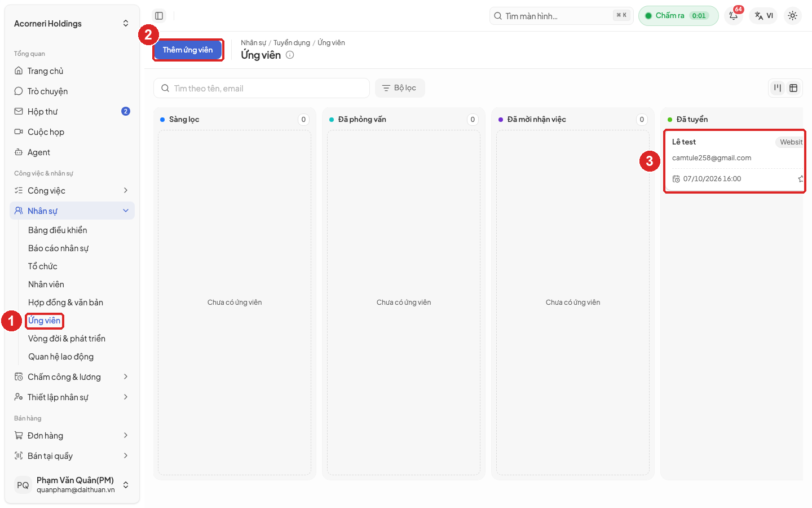Switch language using the VI icon
812x508 pixels.
(764, 16)
